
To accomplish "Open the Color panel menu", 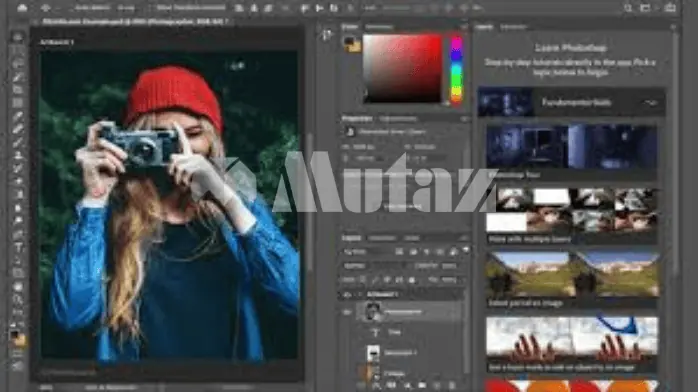I will (x=464, y=27).
